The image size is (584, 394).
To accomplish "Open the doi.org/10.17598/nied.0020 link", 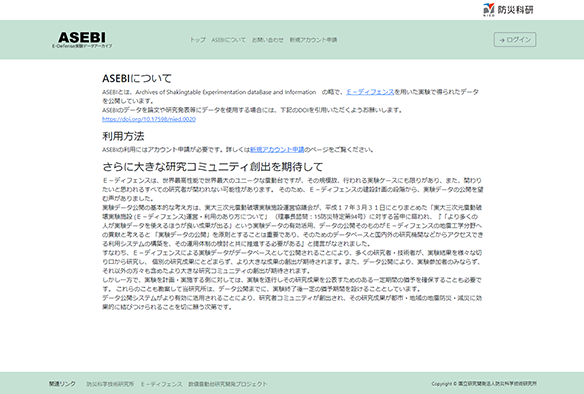I will click(x=149, y=119).
